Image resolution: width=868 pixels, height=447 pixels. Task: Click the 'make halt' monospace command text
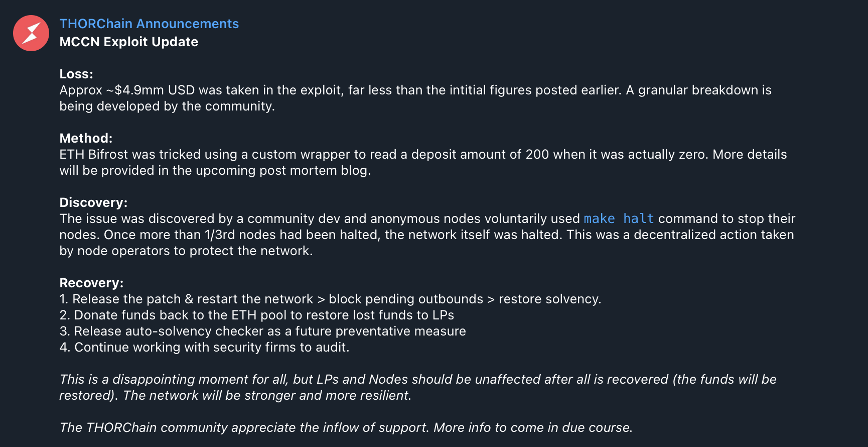(619, 218)
